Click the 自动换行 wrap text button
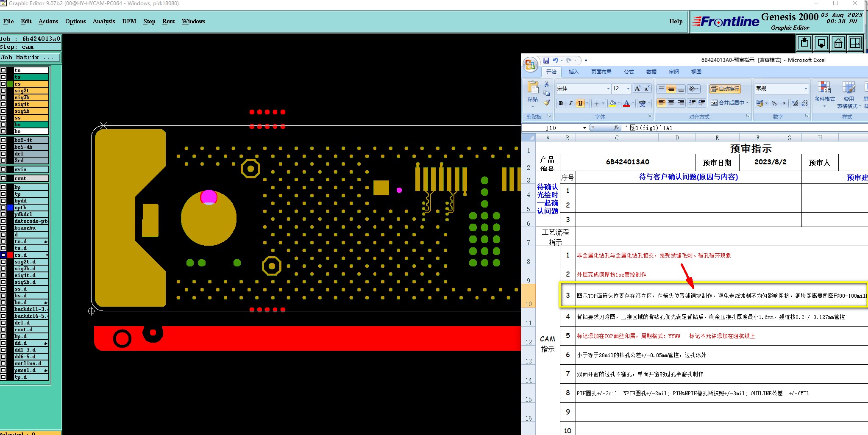868x435 pixels. [725, 89]
